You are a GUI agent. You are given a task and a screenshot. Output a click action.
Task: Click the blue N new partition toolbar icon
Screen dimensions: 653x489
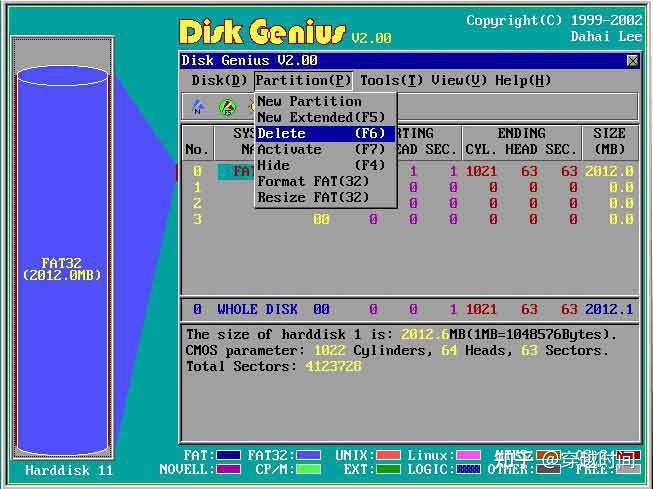[x=198, y=107]
